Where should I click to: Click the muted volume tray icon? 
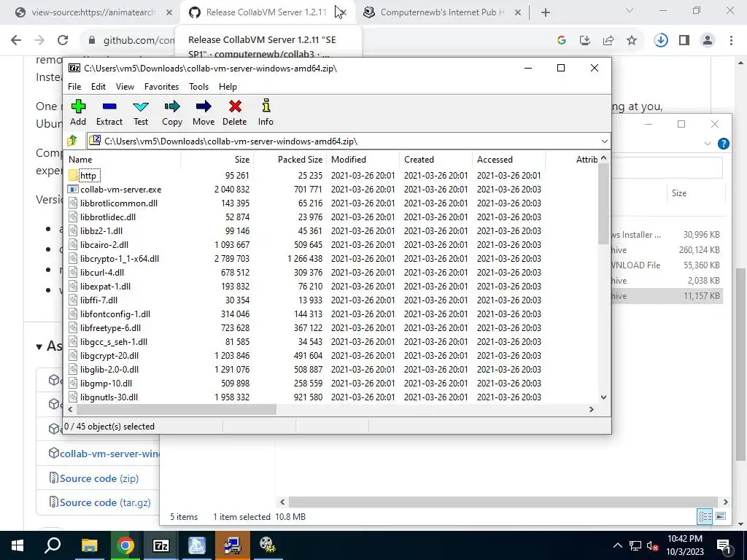653,545
